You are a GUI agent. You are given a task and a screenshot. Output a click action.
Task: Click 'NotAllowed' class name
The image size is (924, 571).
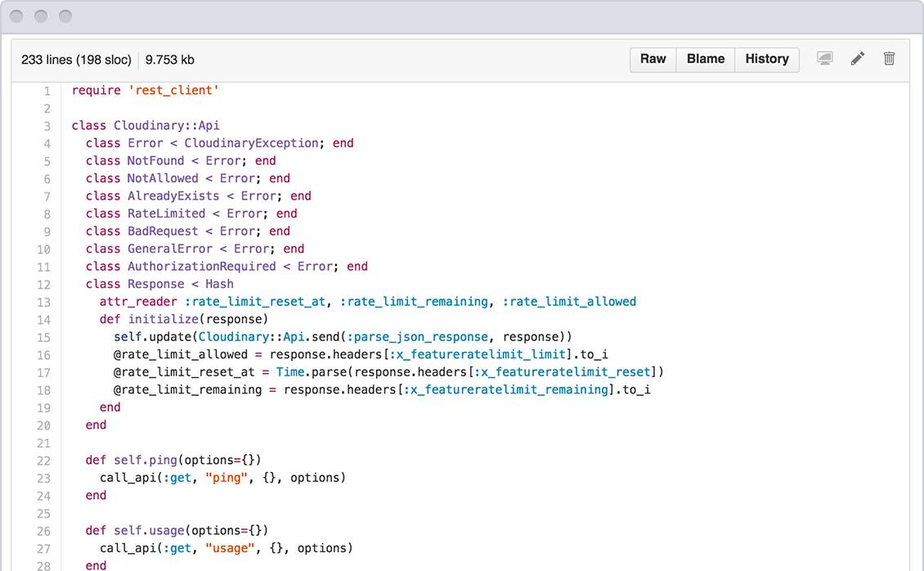tap(163, 178)
